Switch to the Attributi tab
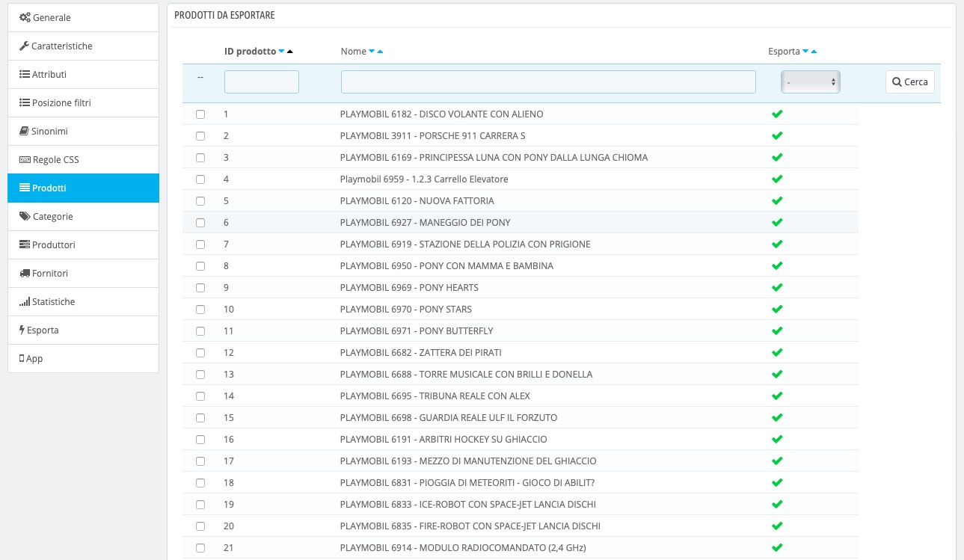964x560 pixels. click(83, 75)
